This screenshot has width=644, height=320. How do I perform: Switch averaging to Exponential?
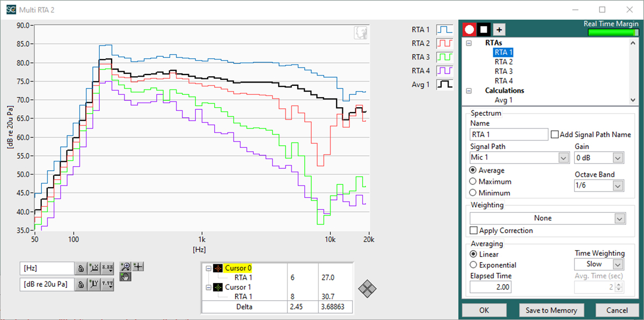pos(473,265)
